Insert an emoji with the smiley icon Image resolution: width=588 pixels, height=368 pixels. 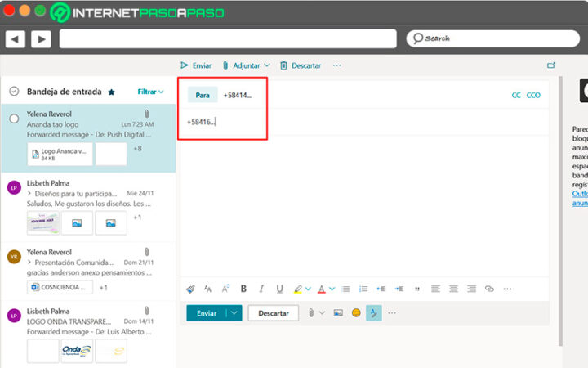pyautogui.click(x=356, y=312)
